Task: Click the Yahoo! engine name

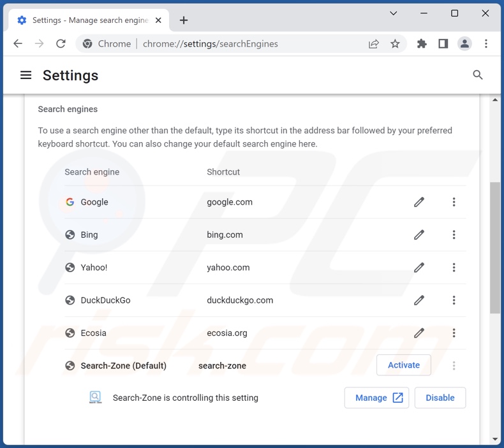Action: 94,268
